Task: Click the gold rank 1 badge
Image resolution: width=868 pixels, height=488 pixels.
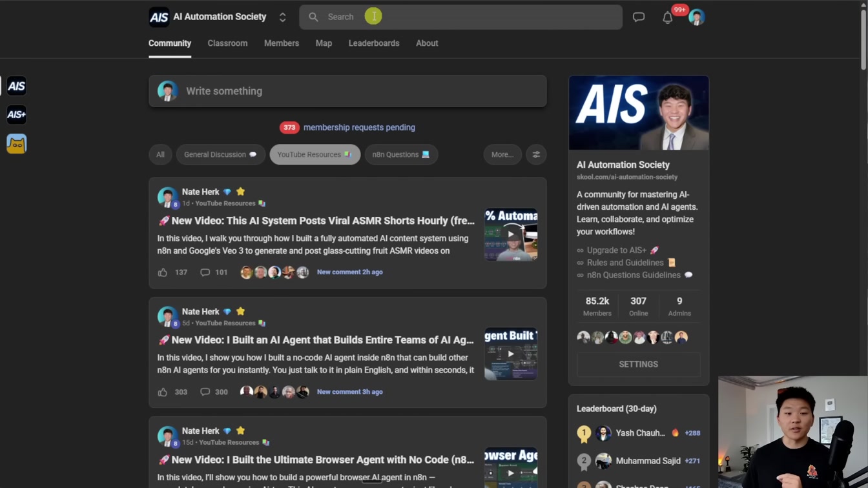Action: pos(584,434)
